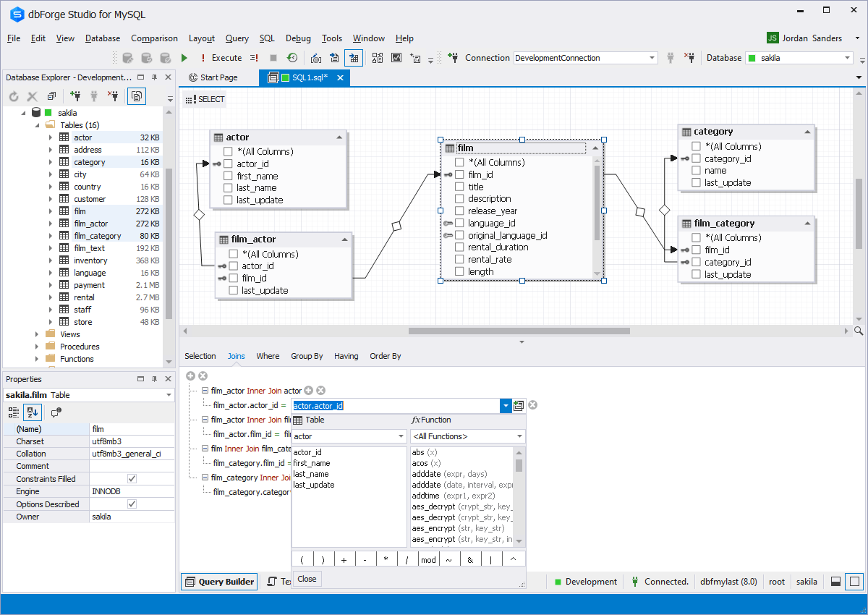868x615 pixels.
Task: Click the diagram horizontal scrollbar thumb
Action: click(519, 331)
